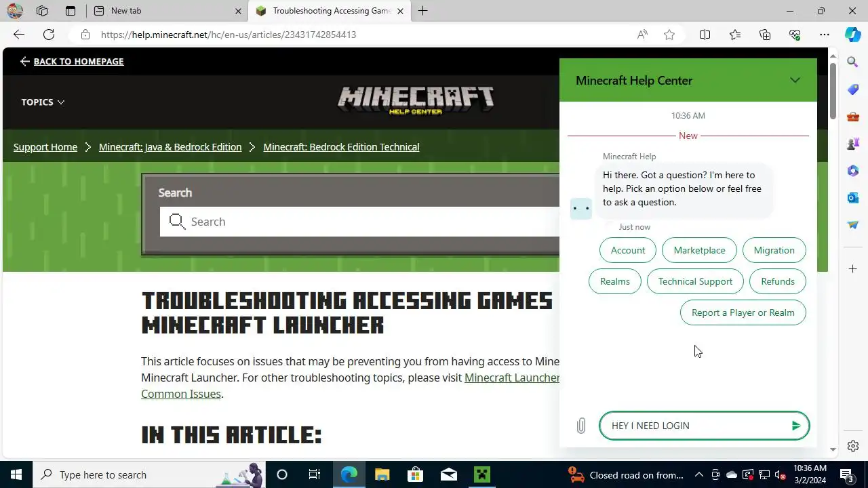Choose the Technical Support chat option
Viewport: 868px width, 488px height.
click(x=695, y=281)
